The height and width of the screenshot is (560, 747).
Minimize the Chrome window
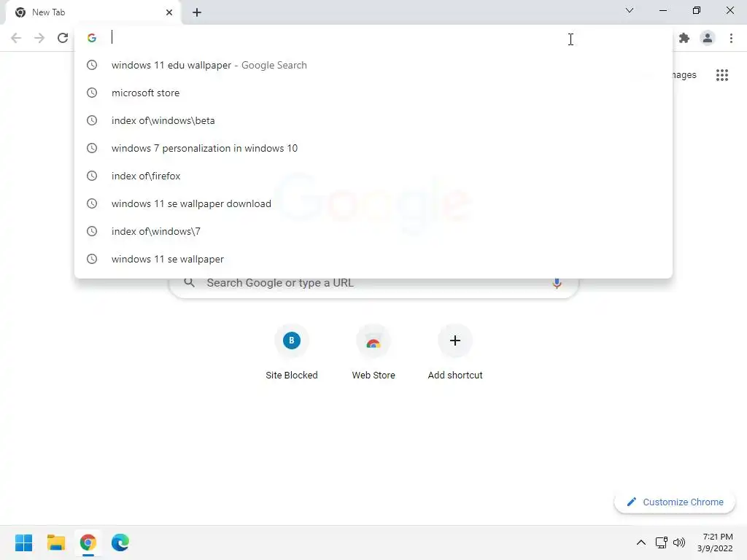(663, 10)
